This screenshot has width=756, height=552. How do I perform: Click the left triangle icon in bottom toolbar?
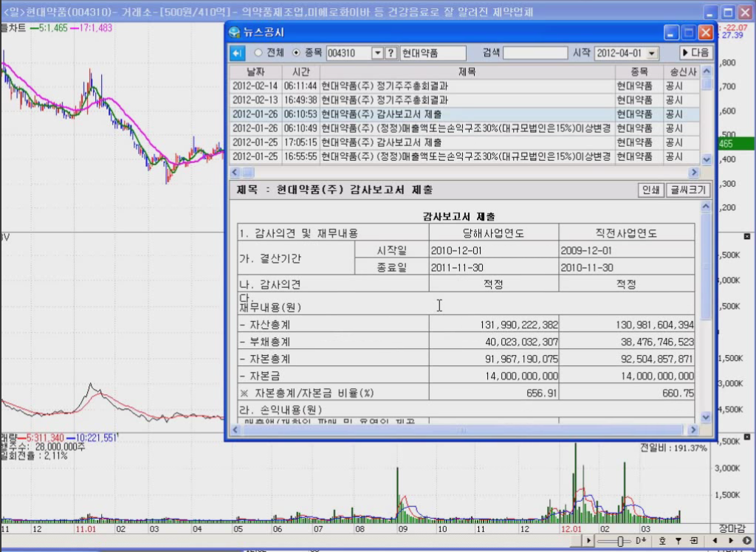[x=715, y=541]
